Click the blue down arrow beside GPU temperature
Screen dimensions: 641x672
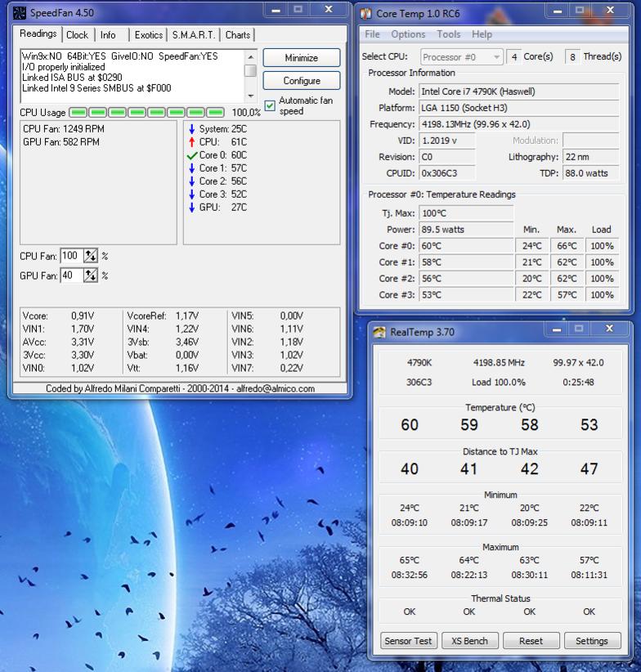pos(192,208)
